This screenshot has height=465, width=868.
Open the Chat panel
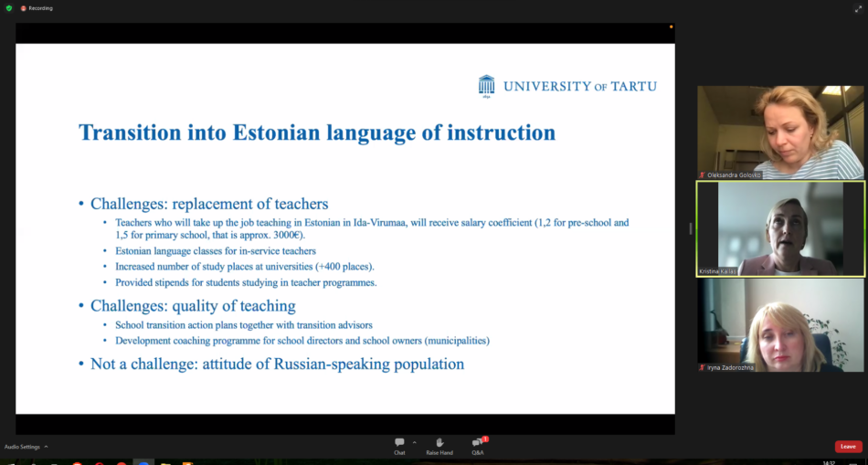399,443
